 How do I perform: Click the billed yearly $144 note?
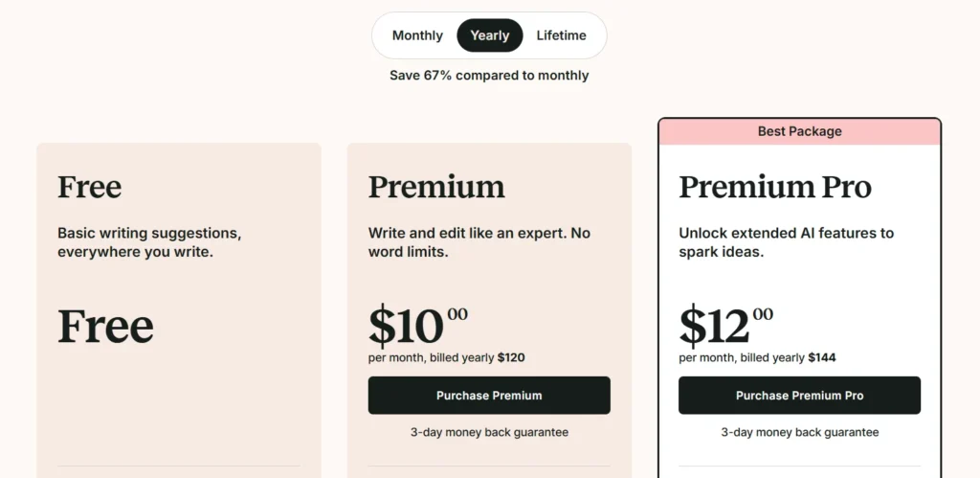[x=757, y=357]
